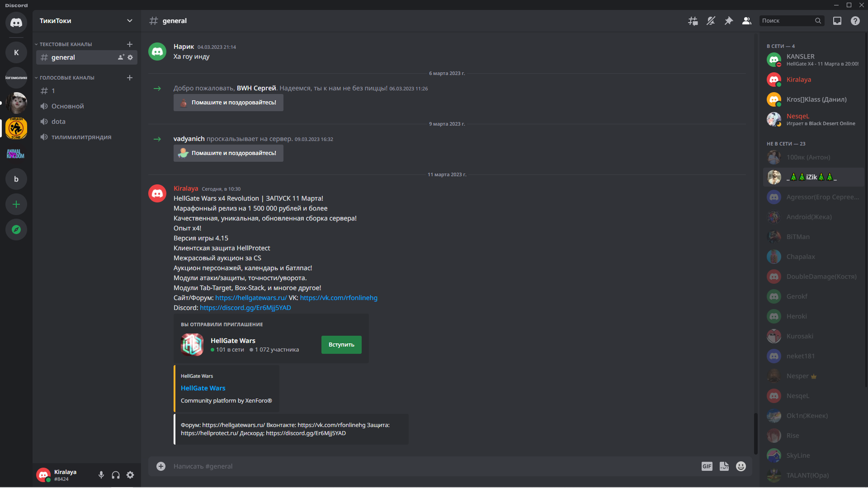Viewport: 868px width, 488px height.
Task: Open the hellgatewars.ru link in message
Action: tap(251, 298)
